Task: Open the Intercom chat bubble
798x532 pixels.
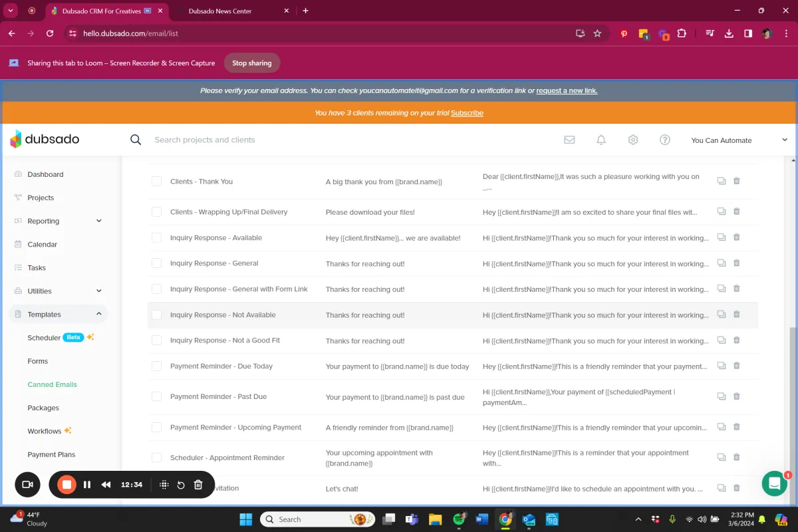Action: click(774, 483)
